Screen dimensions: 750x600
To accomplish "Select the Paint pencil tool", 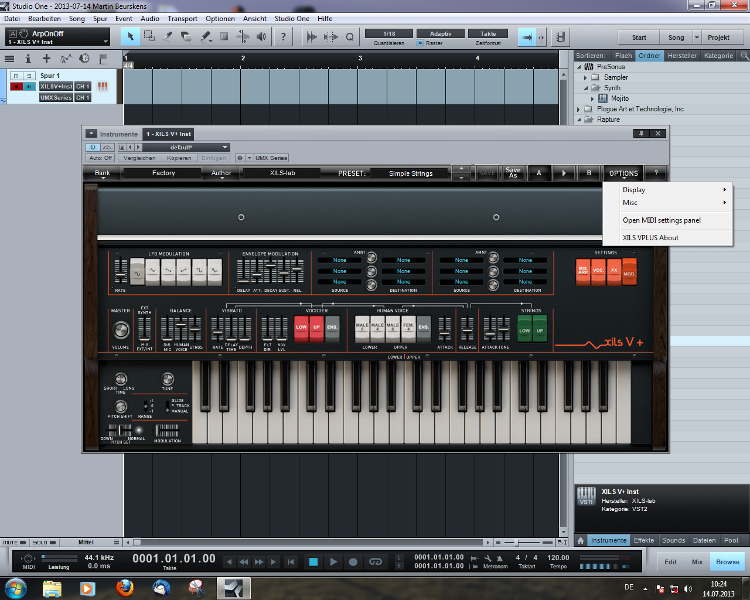I will pos(205,37).
